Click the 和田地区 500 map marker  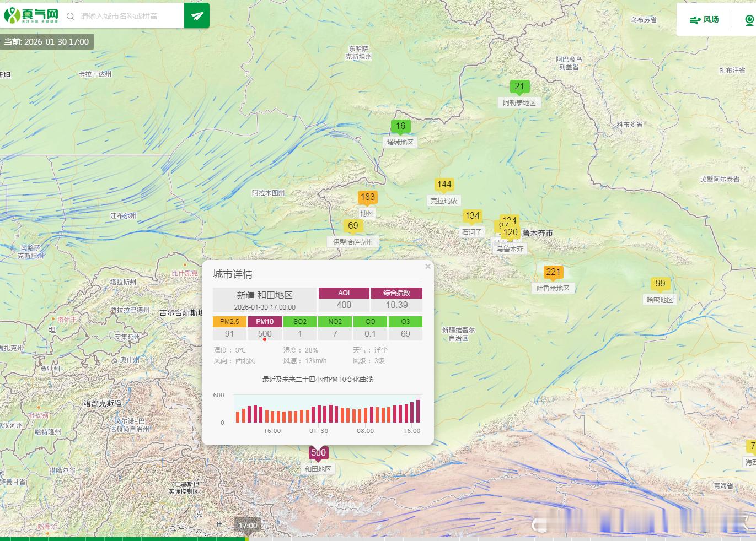(x=318, y=453)
